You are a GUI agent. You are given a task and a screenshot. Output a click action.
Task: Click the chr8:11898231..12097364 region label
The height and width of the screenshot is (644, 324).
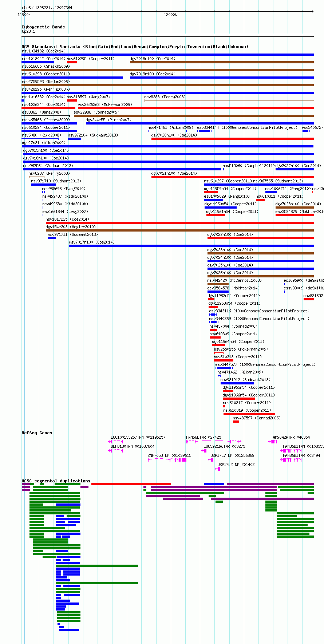coord(47,8)
